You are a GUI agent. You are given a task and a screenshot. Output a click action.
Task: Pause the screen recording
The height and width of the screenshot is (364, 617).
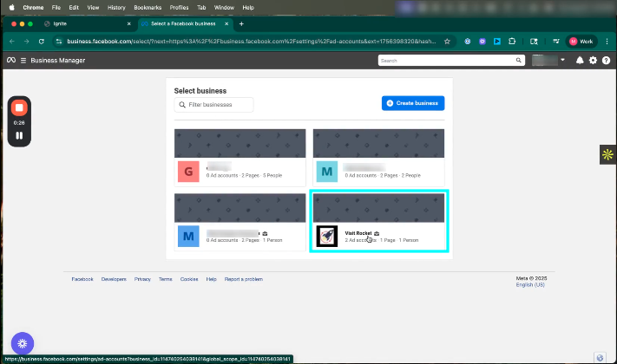tap(19, 135)
